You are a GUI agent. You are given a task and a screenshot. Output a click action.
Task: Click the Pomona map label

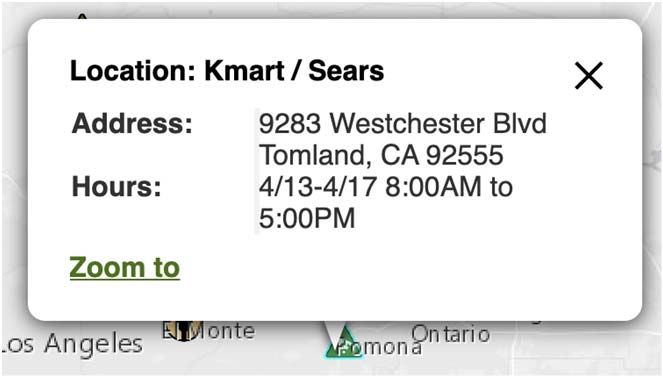(380, 347)
